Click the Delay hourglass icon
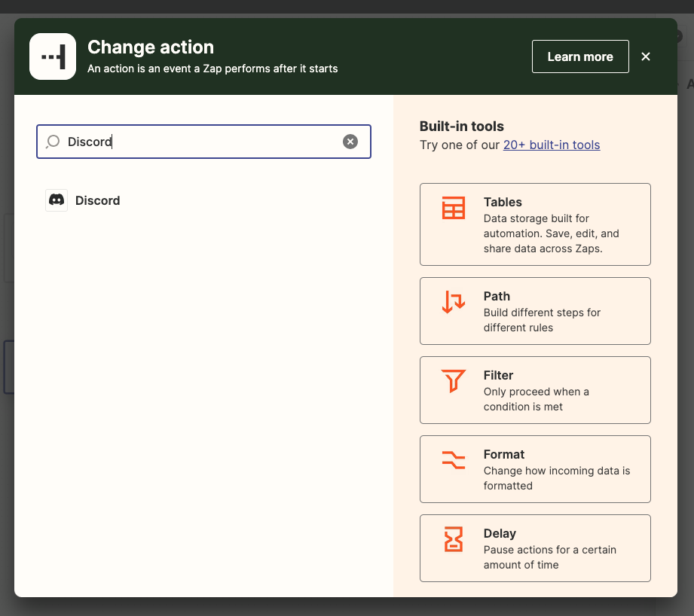694x616 pixels. 453,539
